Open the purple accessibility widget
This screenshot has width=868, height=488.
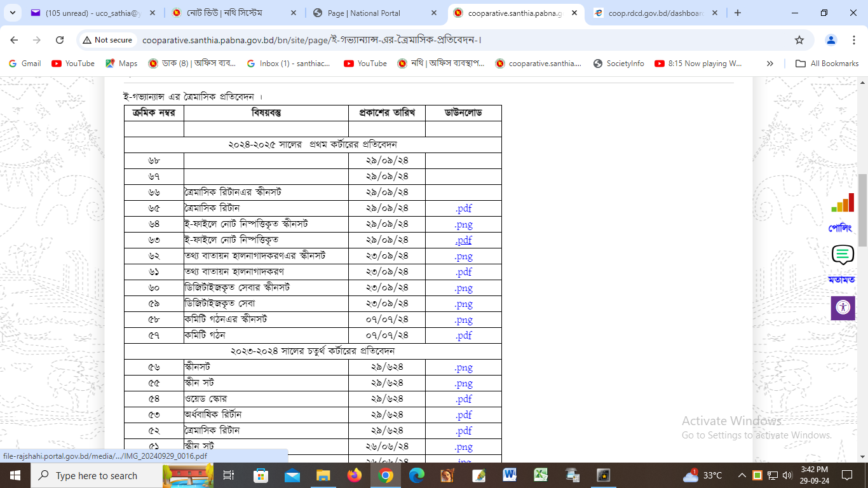point(843,308)
